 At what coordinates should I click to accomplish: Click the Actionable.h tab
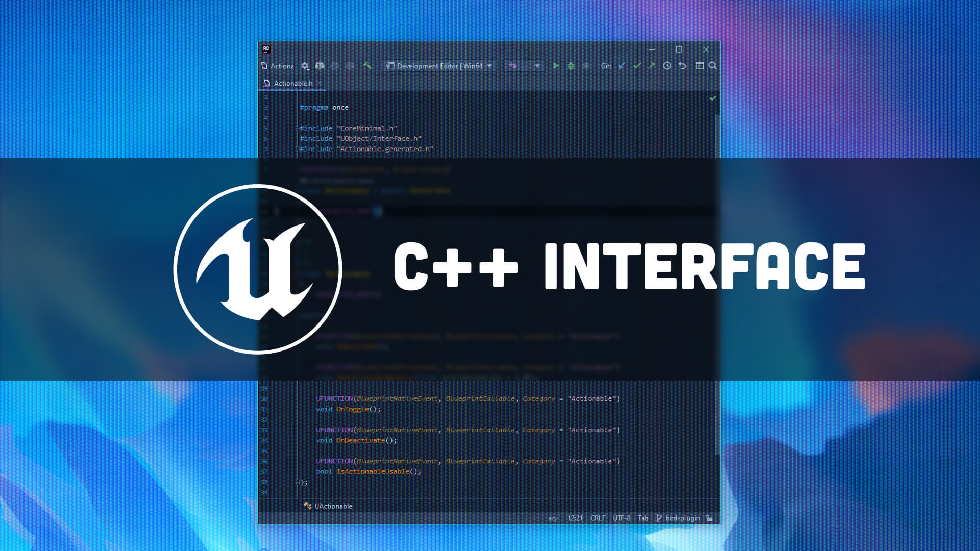pos(293,83)
